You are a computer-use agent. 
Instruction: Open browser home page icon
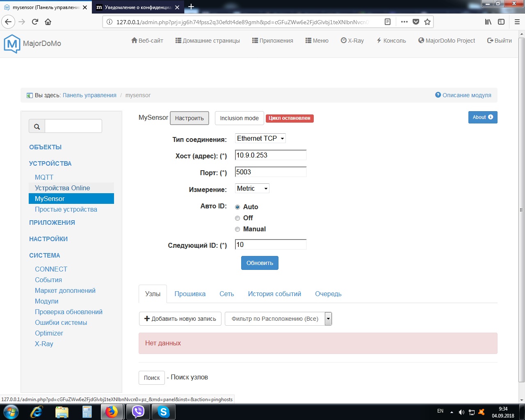pyautogui.click(x=48, y=22)
